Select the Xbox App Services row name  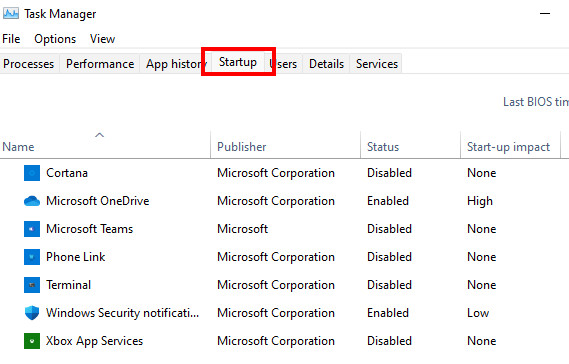coord(95,341)
